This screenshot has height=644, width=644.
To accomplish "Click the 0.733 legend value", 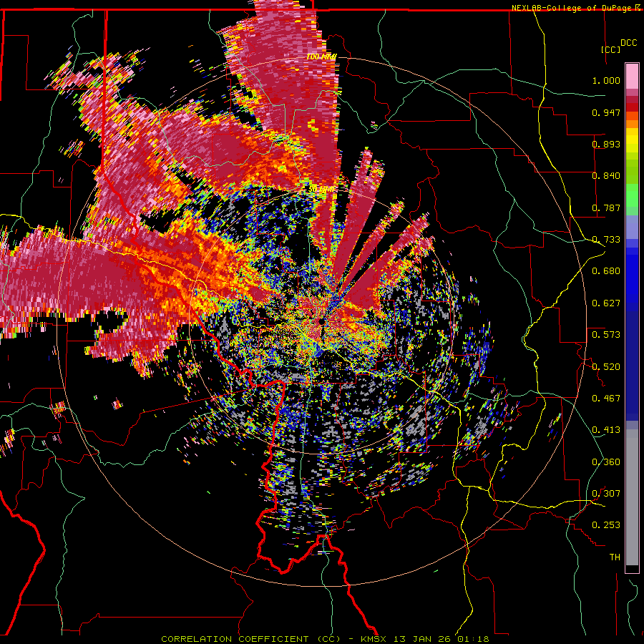I will coord(606,240).
